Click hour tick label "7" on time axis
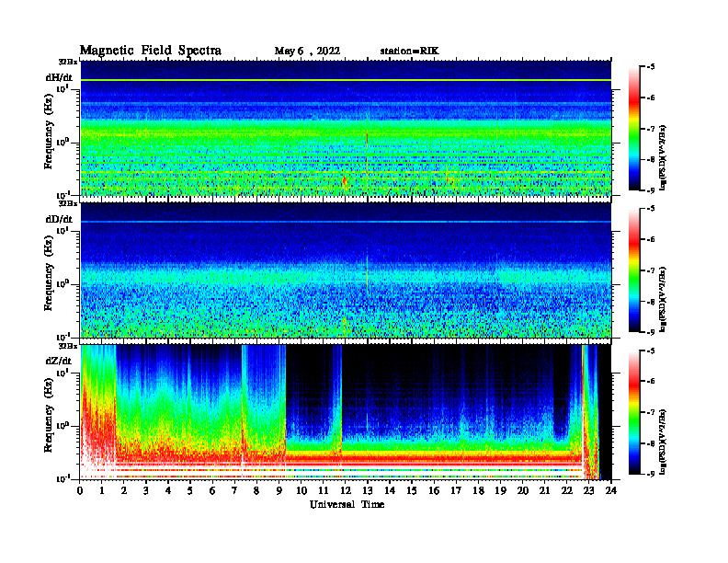This screenshot has height=563, width=728. pos(234,490)
